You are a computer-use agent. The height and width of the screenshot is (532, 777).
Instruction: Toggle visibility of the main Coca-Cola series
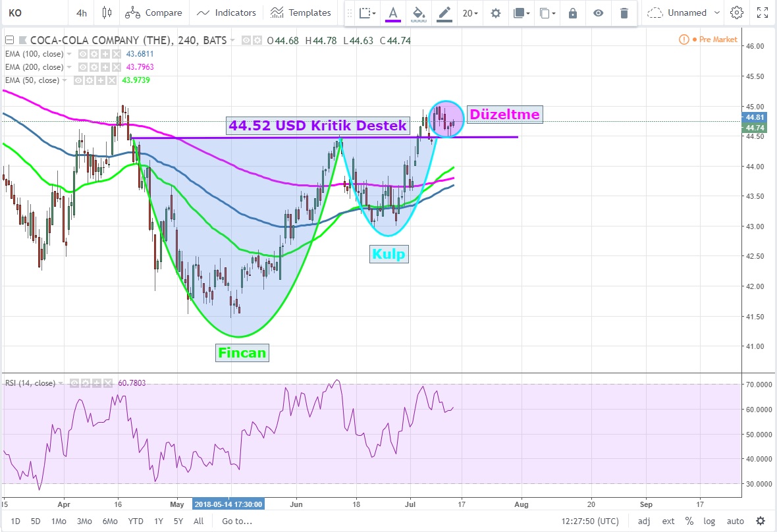click(x=246, y=40)
